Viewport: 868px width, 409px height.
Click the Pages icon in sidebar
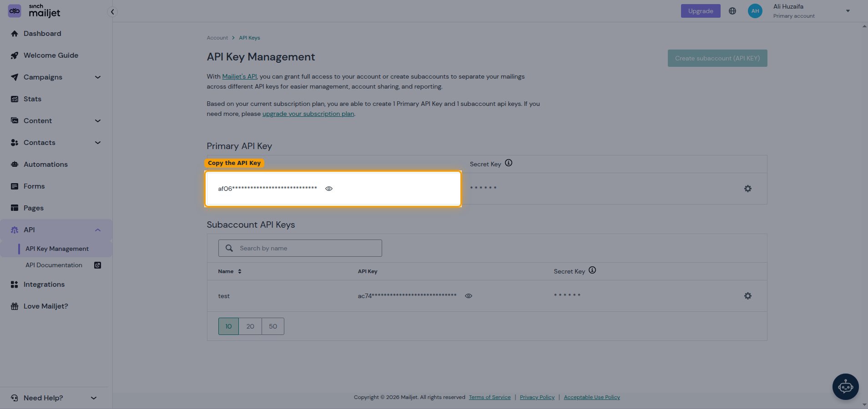coord(15,208)
